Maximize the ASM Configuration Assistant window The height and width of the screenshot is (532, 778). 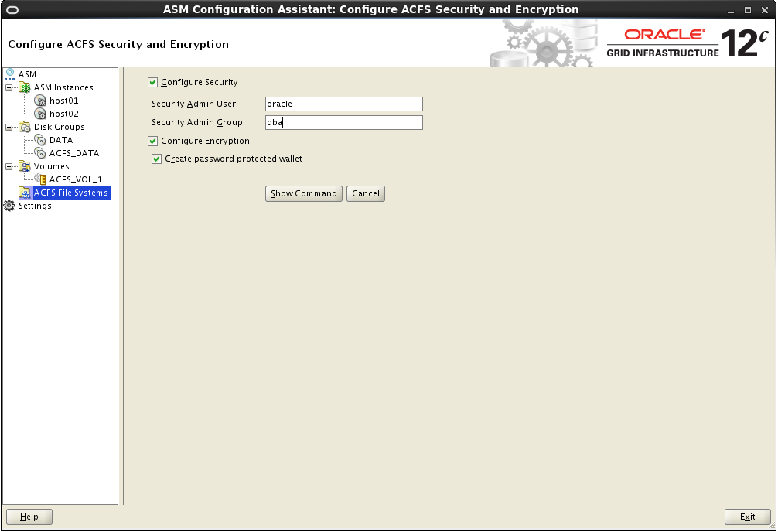748,10
